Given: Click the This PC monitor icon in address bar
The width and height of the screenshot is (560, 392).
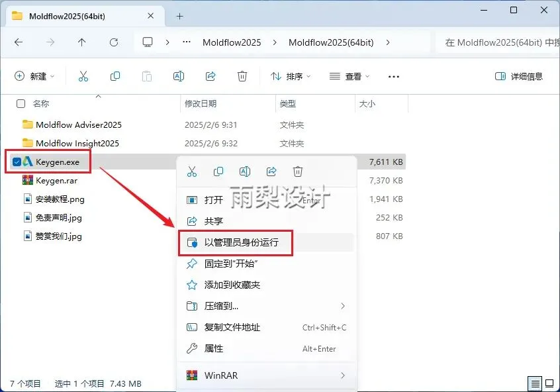Looking at the screenshot, I should (x=148, y=42).
